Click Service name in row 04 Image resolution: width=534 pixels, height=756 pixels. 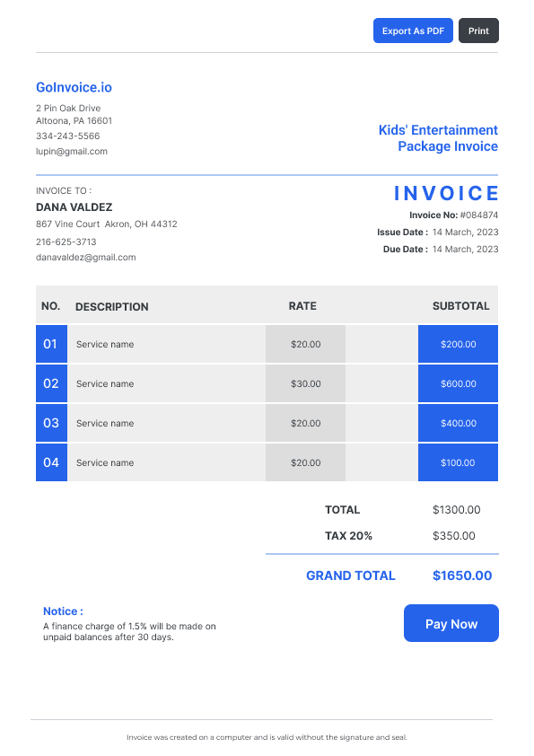click(x=105, y=463)
